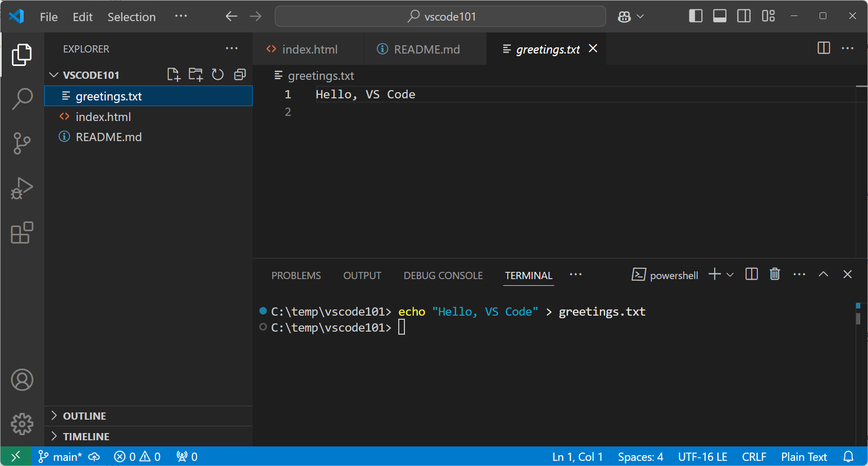Kill the active terminal with trash icon

pyautogui.click(x=775, y=274)
